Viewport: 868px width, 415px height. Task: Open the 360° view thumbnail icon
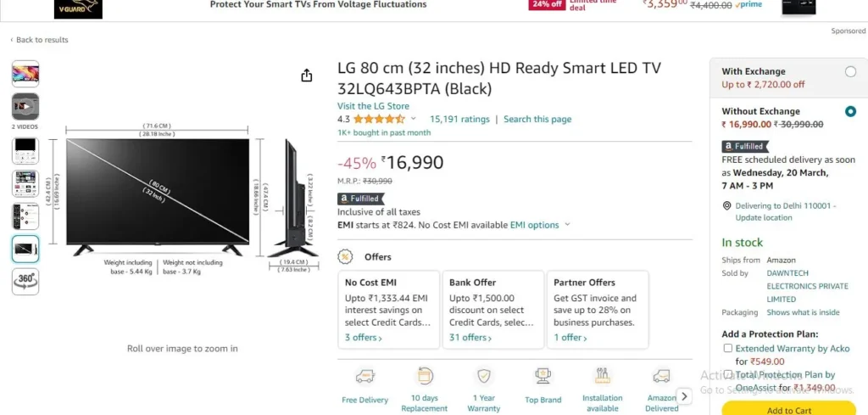point(25,282)
